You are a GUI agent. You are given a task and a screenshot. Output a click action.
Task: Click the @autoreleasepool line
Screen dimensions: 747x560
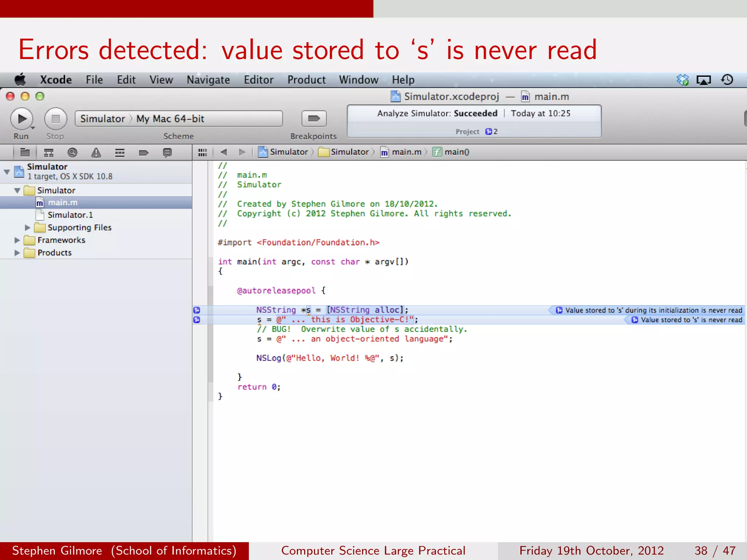(x=281, y=291)
